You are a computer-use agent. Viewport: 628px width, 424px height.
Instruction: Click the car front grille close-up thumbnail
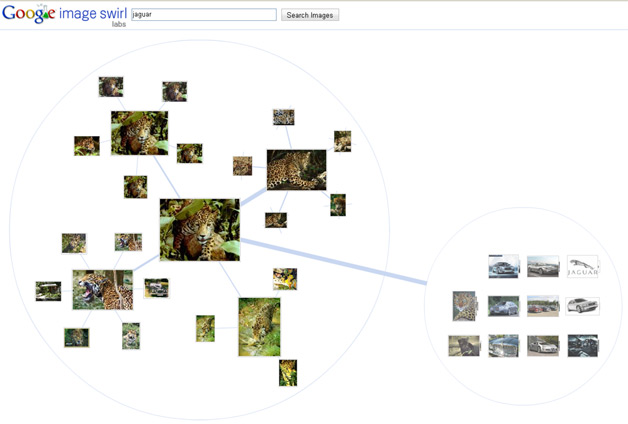pos(503,346)
